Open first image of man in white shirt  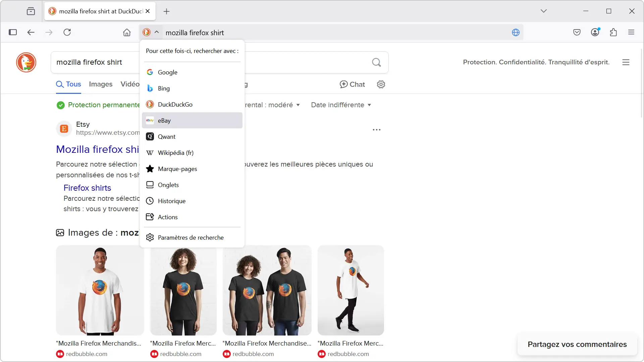100,290
